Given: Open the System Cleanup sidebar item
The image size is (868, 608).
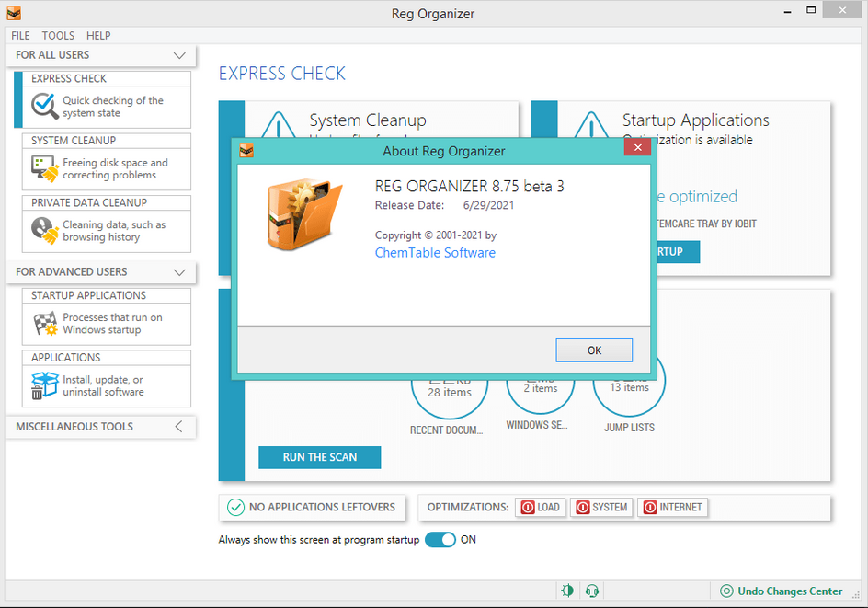Looking at the screenshot, I should point(107,162).
